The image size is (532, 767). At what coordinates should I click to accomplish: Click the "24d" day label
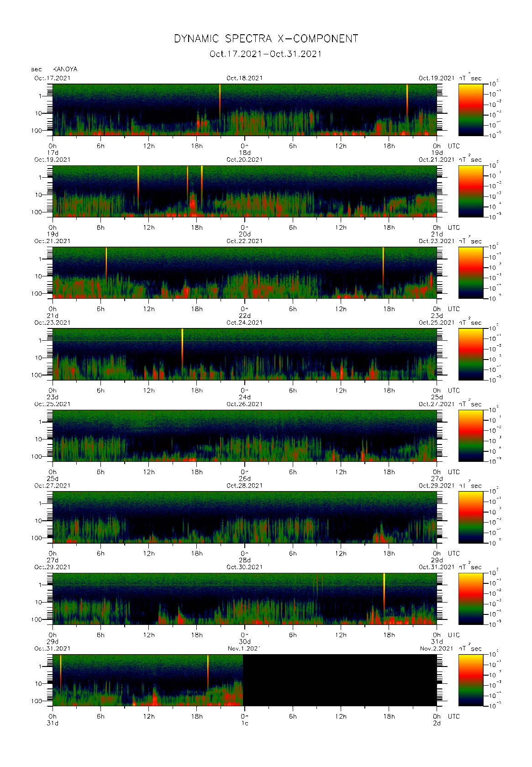click(245, 397)
